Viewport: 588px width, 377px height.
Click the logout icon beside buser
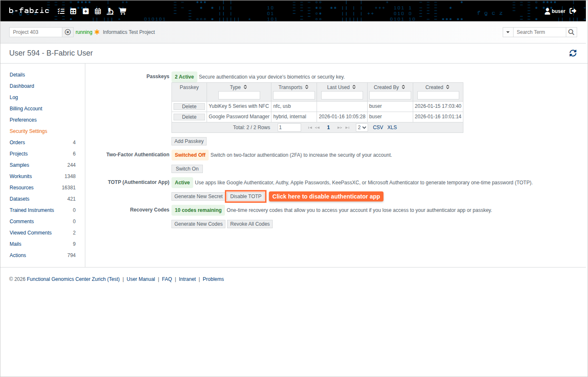[x=573, y=11]
